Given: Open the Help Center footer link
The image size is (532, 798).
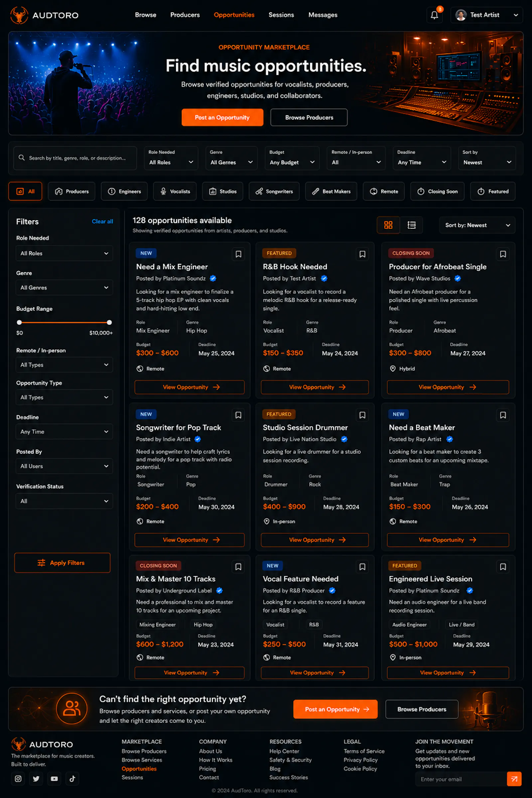Looking at the screenshot, I should 284,751.
